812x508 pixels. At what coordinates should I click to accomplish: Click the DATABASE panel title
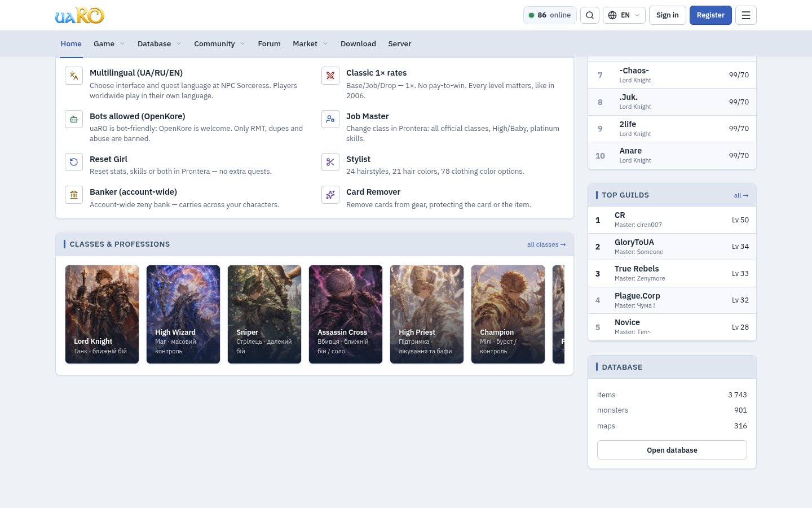click(x=622, y=367)
